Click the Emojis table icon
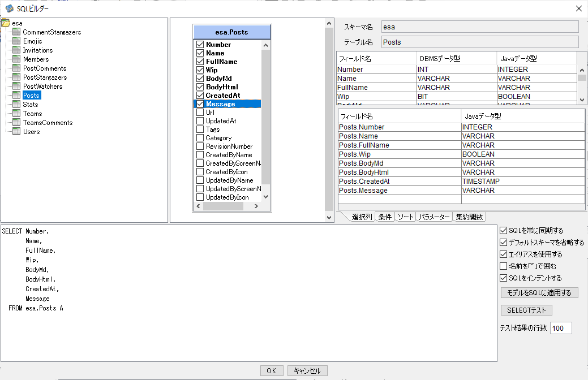Image resolution: width=588 pixels, height=380 pixels. [x=16, y=41]
